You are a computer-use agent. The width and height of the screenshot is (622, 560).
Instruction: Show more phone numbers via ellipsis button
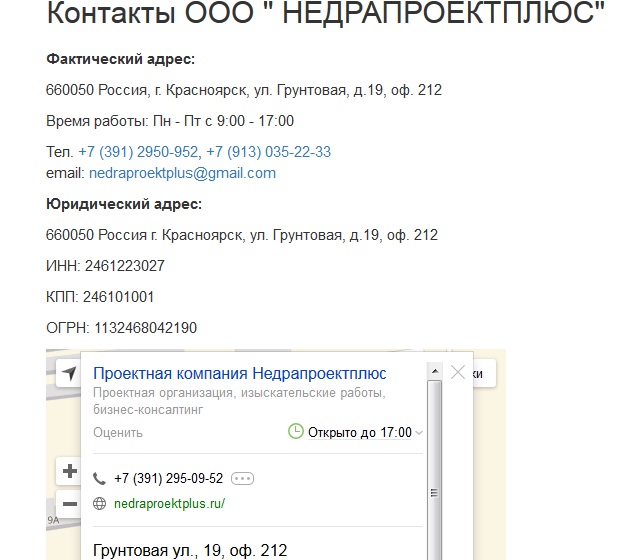click(x=243, y=478)
